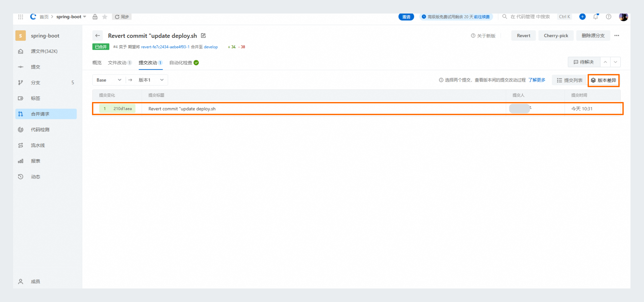Open branches in sidebar
644x302 pixels.
click(x=46, y=83)
